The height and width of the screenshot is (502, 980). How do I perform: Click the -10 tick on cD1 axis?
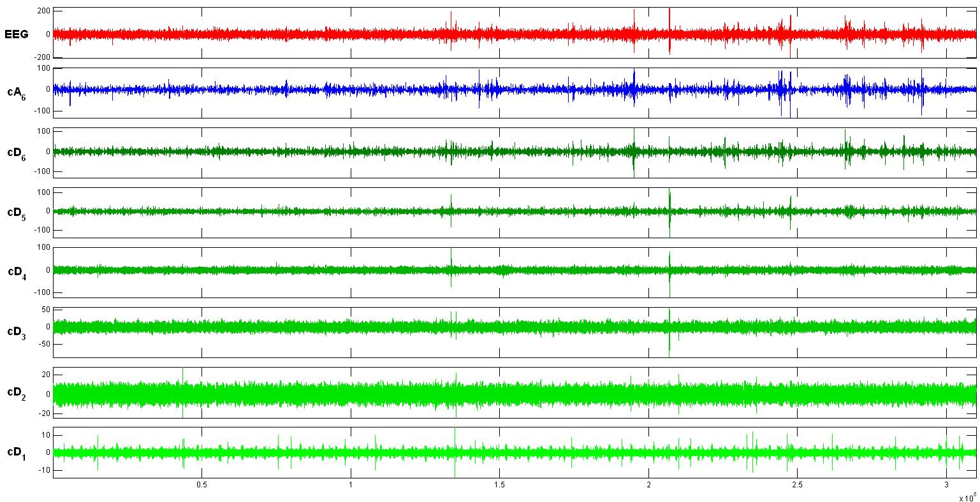pos(45,470)
